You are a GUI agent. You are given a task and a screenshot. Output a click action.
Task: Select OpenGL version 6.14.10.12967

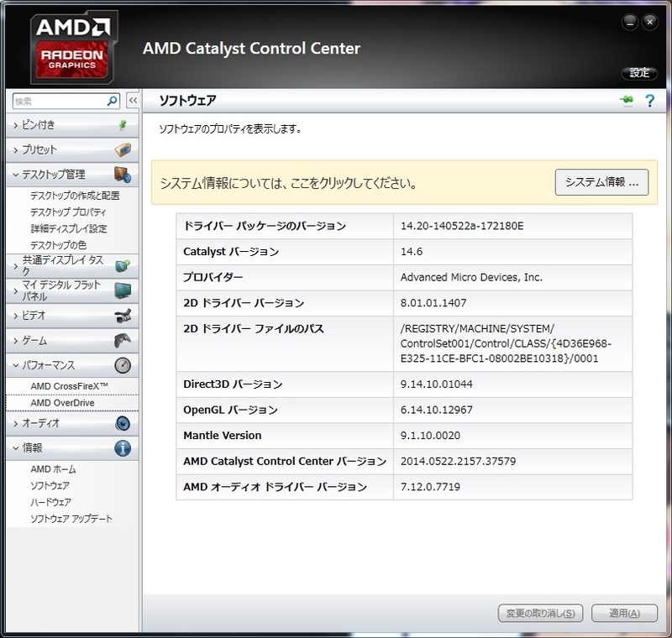point(436,410)
